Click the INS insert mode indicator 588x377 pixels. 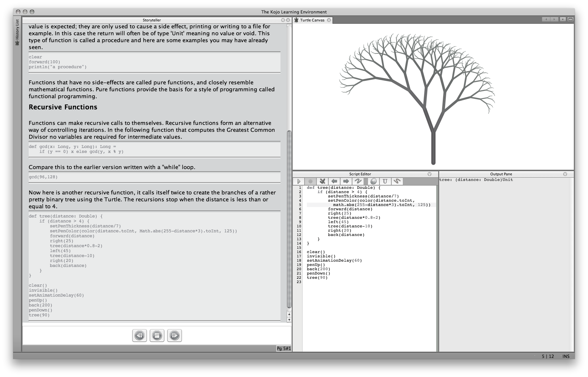click(x=566, y=356)
